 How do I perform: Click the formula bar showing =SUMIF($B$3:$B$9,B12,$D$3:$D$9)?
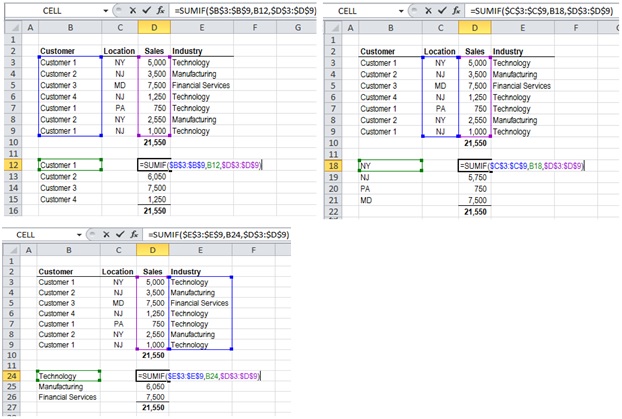245,11
